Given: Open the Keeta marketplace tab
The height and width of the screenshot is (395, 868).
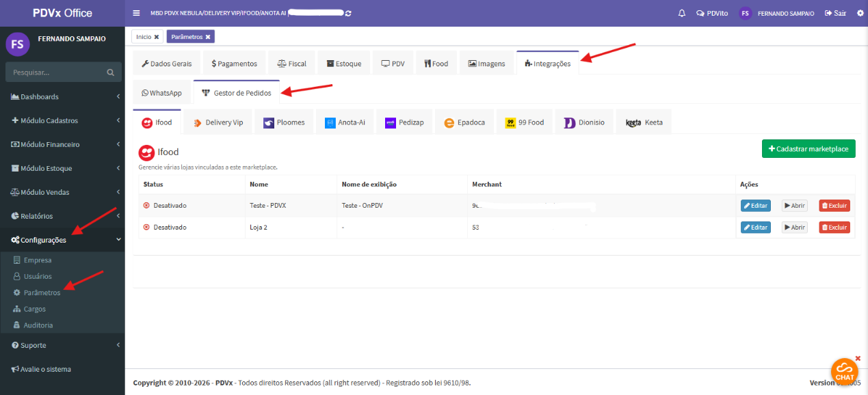Looking at the screenshot, I should [x=644, y=122].
